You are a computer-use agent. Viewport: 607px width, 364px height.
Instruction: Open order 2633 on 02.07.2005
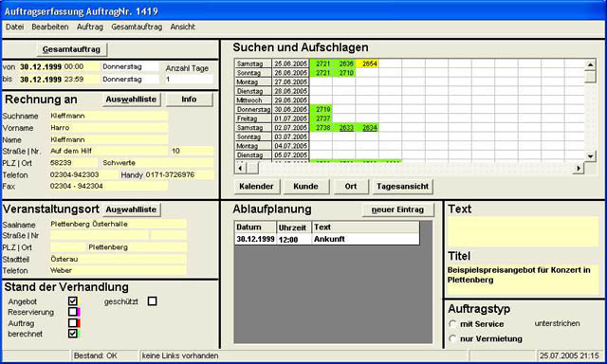pyautogui.click(x=344, y=128)
